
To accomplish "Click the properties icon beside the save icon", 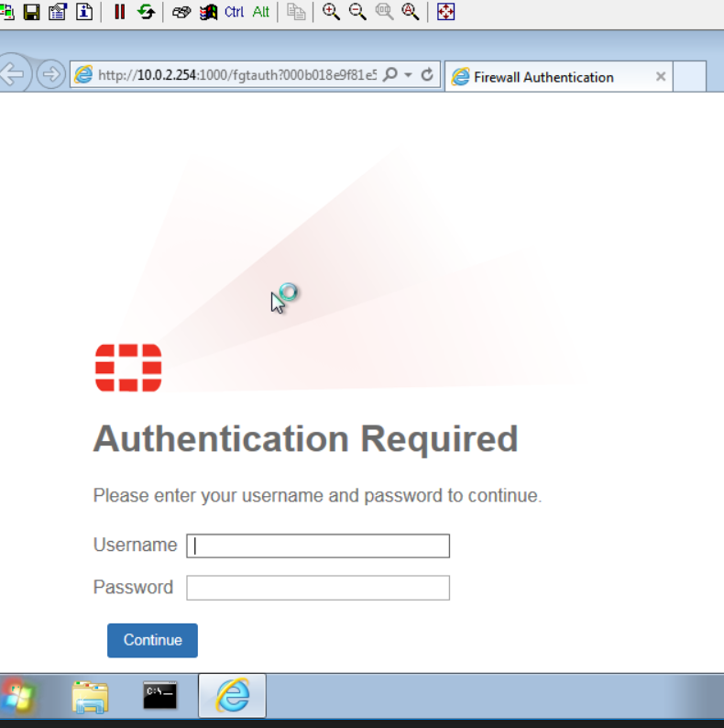I will click(58, 12).
